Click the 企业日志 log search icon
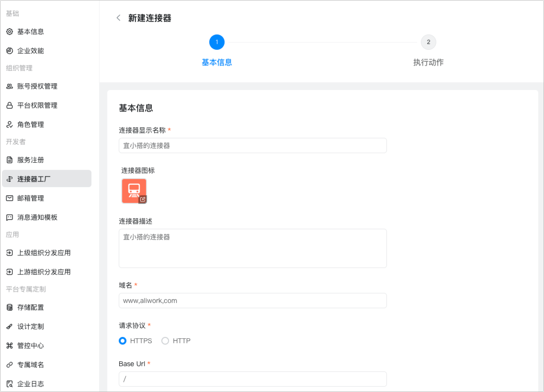The height and width of the screenshot is (392, 544). coord(10,384)
